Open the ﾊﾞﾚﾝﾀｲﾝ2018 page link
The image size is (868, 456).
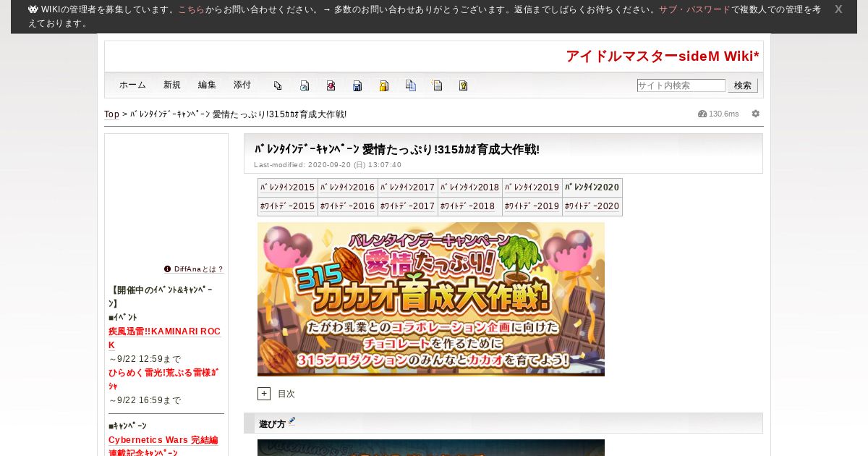tap(470, 187)
